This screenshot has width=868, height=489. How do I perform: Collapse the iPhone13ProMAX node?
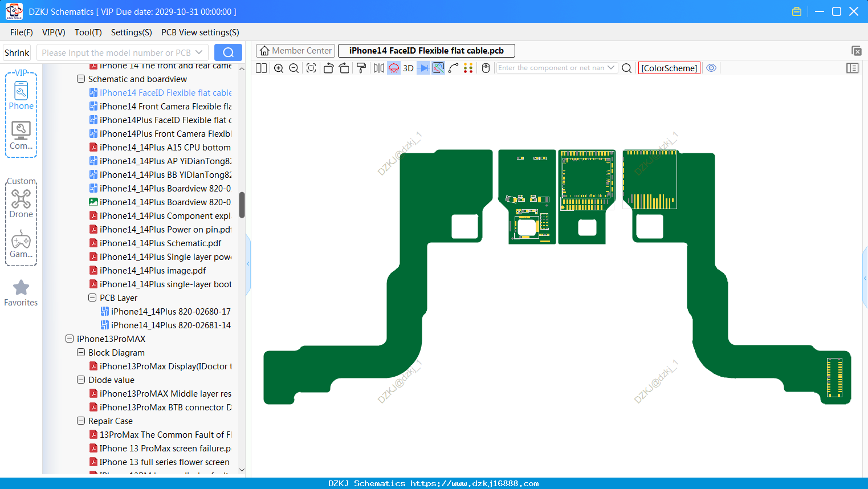click(x=70, y=339)
